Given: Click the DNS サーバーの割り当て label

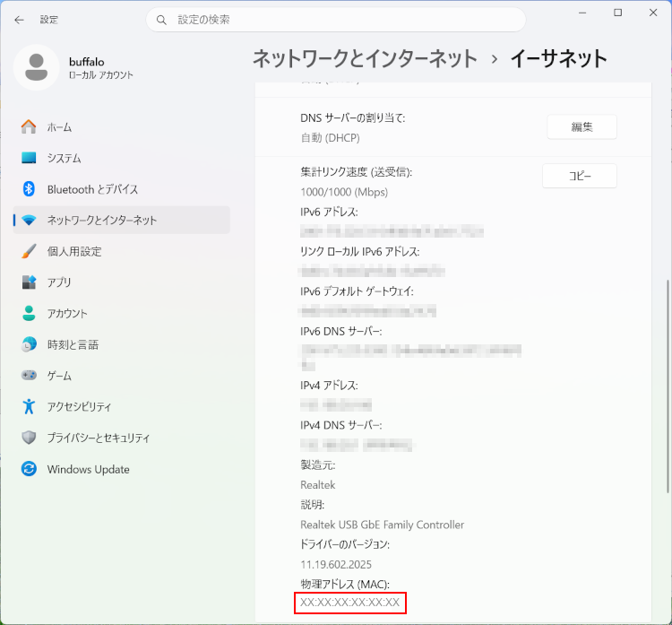Looking at the screenshot, I should click(353, 118).
